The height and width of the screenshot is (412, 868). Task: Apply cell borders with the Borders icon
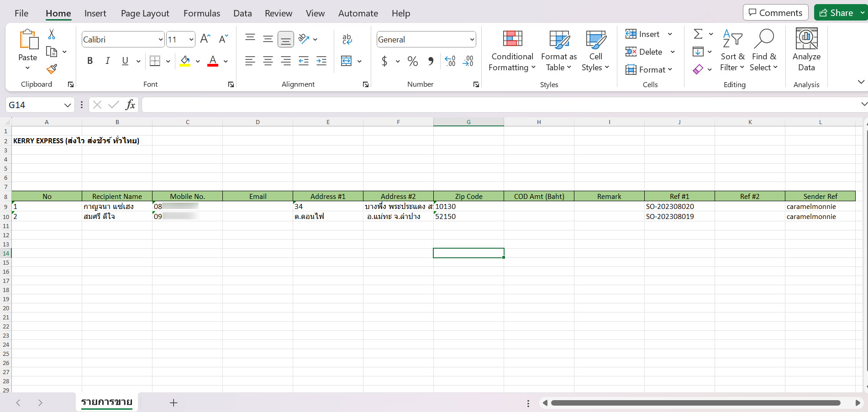pyautogui.click(x=155, y=61)
